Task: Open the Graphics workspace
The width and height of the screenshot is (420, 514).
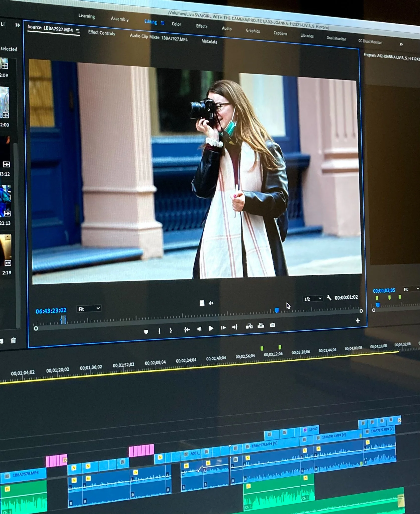Action: [x=253, y=31]
